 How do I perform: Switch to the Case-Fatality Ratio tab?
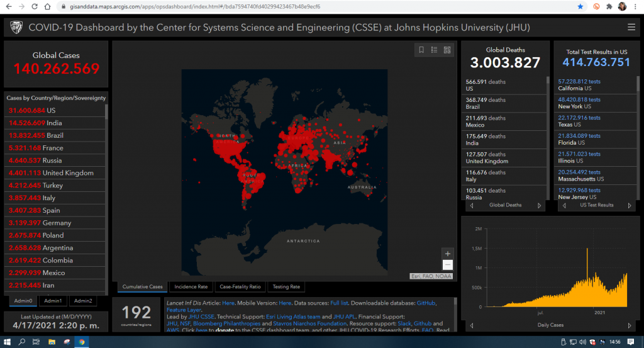click(240, 287)
